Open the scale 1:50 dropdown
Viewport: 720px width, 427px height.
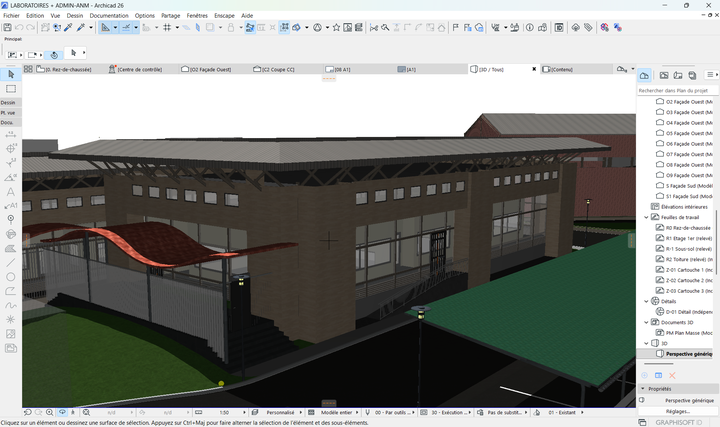pos(226,412)
